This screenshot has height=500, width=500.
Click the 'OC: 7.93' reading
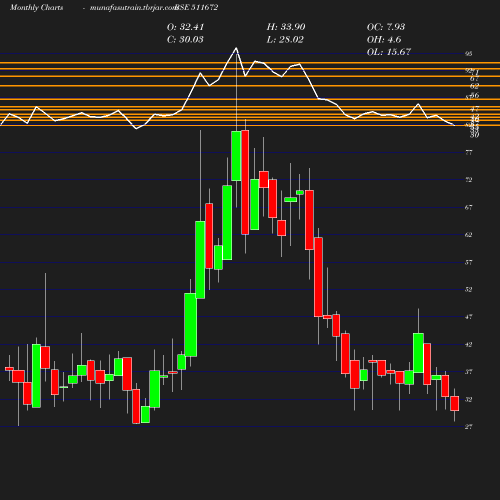386,27
